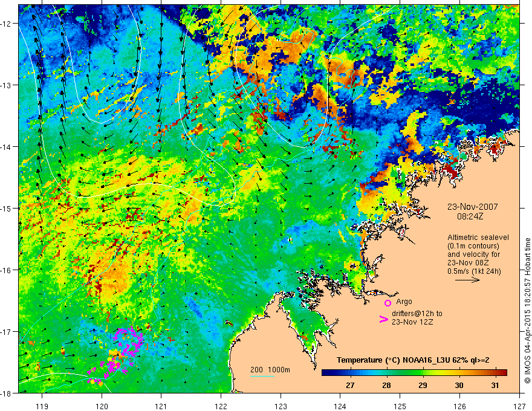The width and height of the screenshot is (532, 411).
Task: Click the latitude axis label -15
Action: point(7,208)
